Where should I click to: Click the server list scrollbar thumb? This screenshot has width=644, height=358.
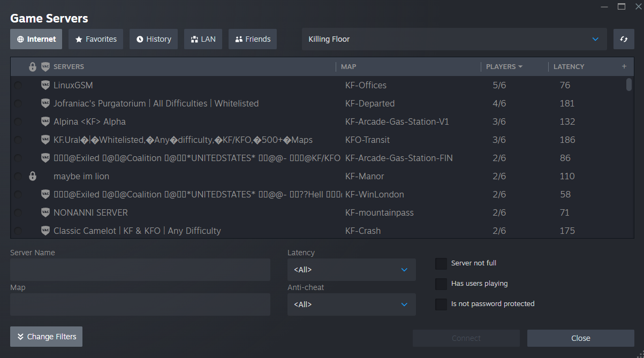click(x=629, y=85)
